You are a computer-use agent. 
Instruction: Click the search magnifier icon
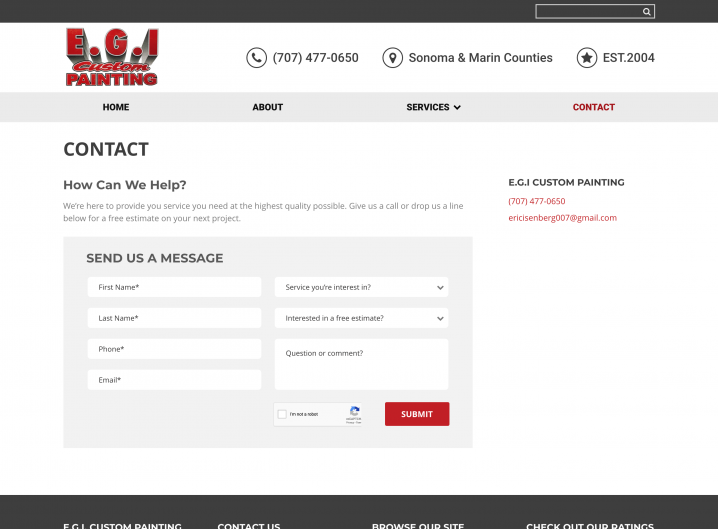coord(647,12)
